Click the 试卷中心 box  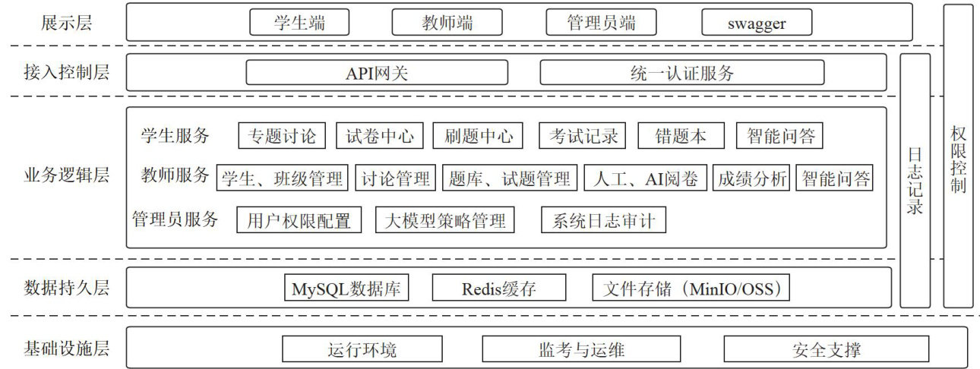point(380,136)
